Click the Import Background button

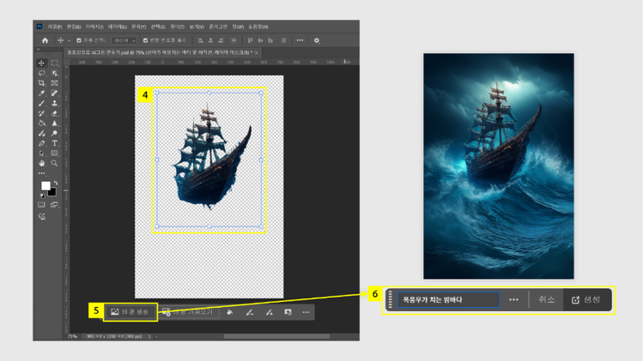point(188,312)
